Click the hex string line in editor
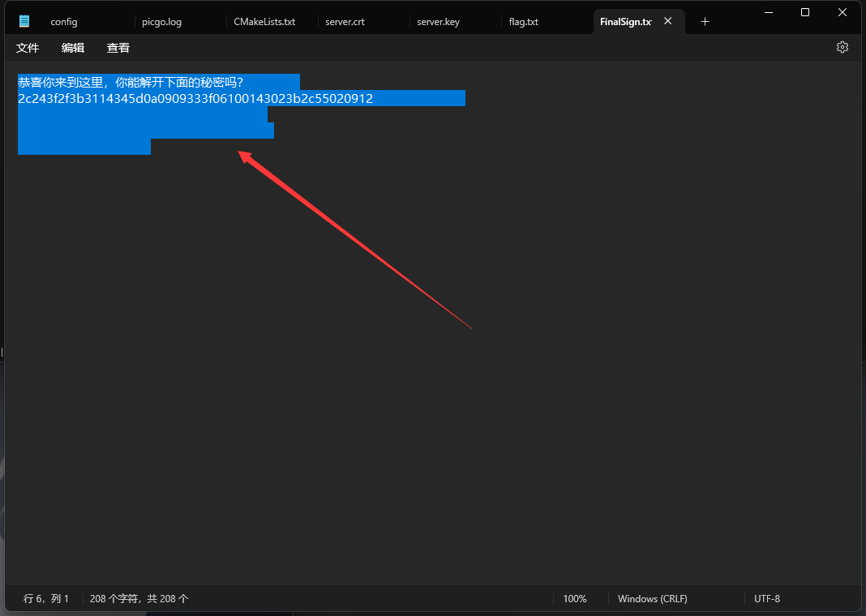This screenshot has height=616, width=866. pyautogui.click(x=195, y=99)
